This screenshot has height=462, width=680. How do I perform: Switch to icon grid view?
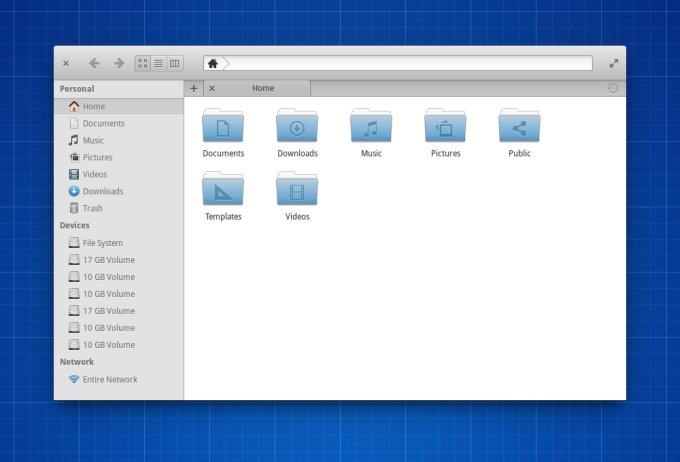(x=143, y=63)
